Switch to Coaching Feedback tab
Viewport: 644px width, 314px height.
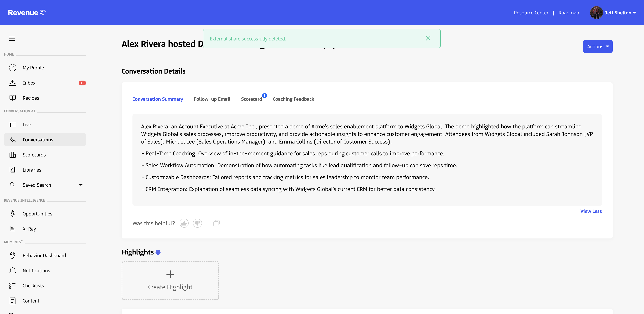[x=293, y=99]
